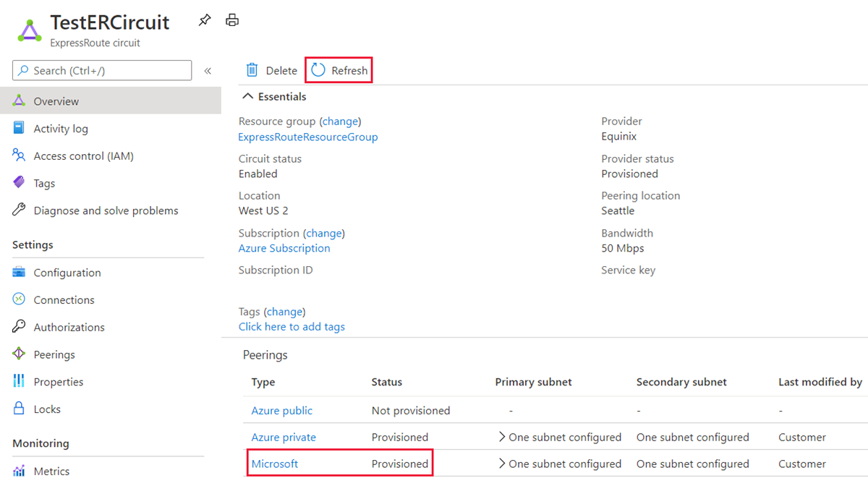
Task: Click the Delete trash can icon
Action: tap(252, 70)
